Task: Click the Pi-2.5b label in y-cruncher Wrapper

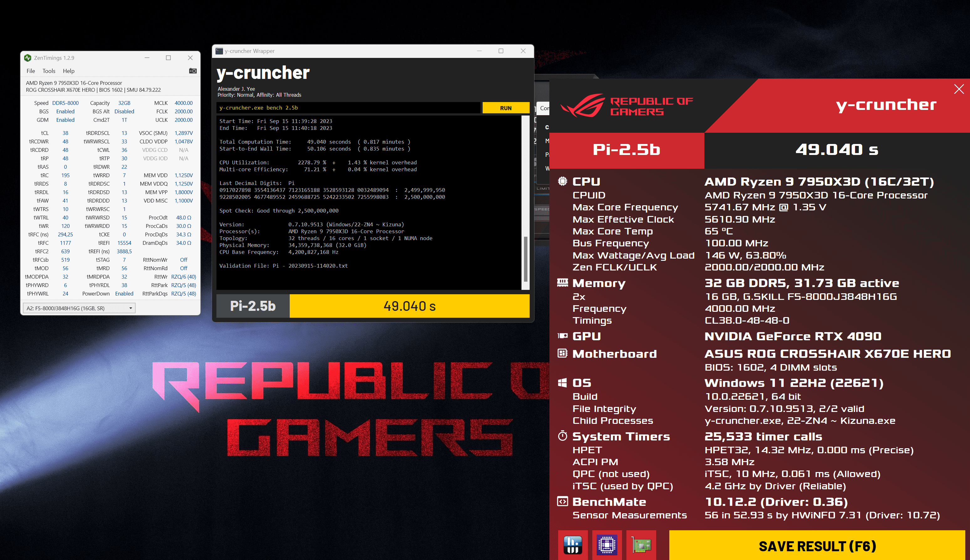Action: [253, 306]
